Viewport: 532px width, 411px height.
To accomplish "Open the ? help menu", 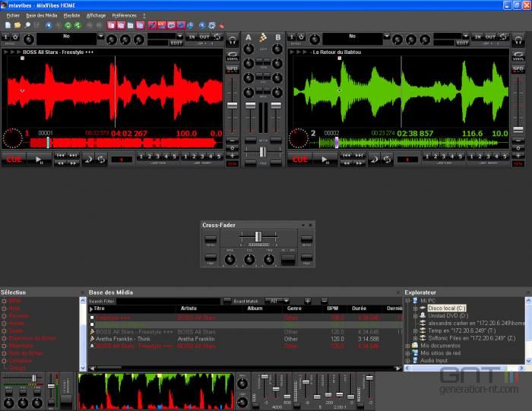I will (144, 15).
